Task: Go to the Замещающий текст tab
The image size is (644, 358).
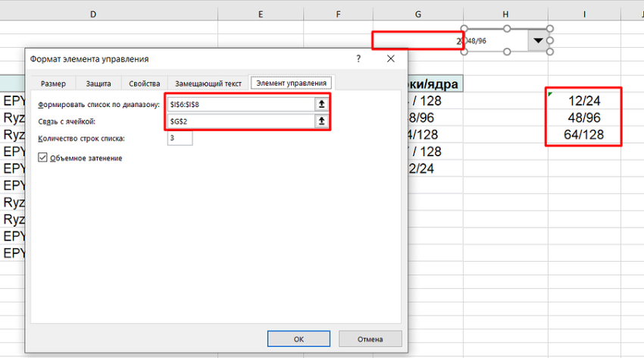Action: pyautogui.click(x=208, y=83)
